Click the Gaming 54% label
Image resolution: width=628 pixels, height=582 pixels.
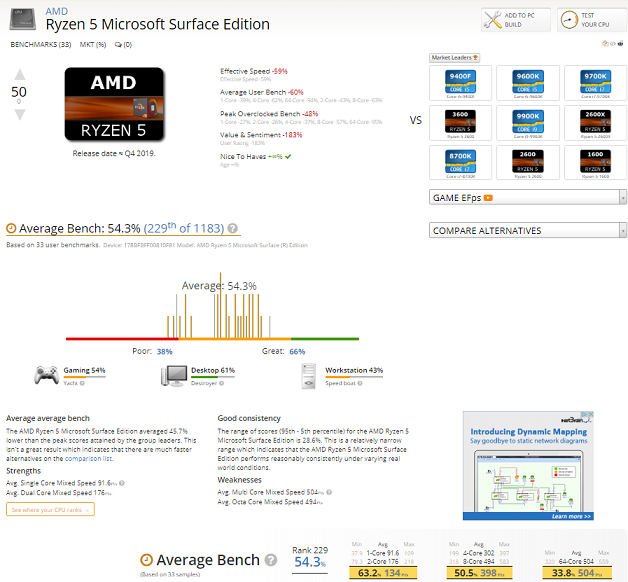[x=84, y=371]
